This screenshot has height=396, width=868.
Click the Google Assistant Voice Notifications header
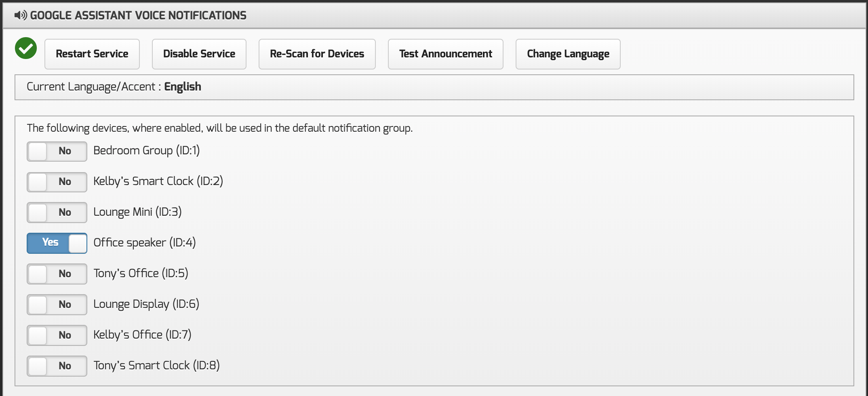point(138,15)
